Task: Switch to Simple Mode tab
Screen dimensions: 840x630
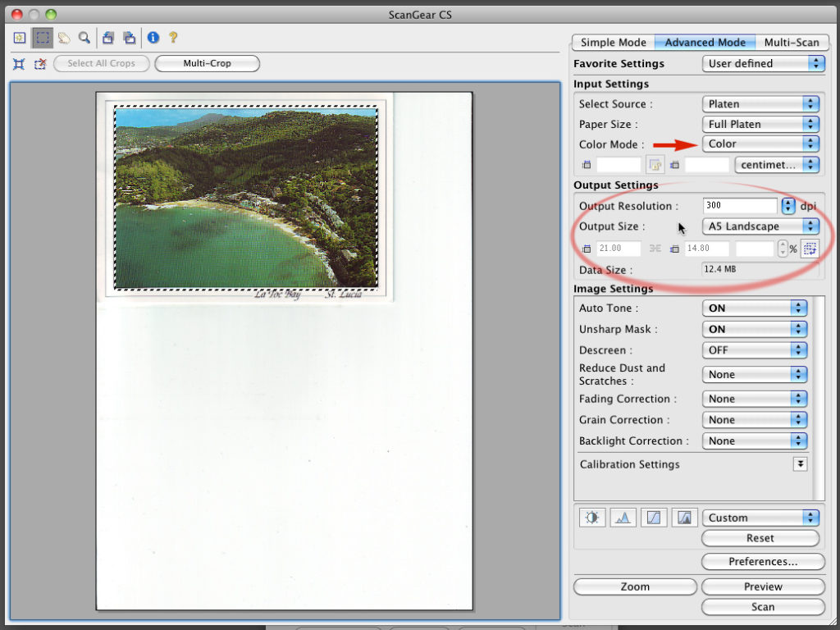Action: tap(612, 42)
